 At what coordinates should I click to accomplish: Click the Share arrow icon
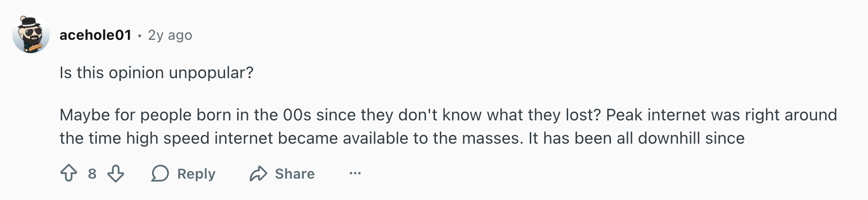point(259,173)
